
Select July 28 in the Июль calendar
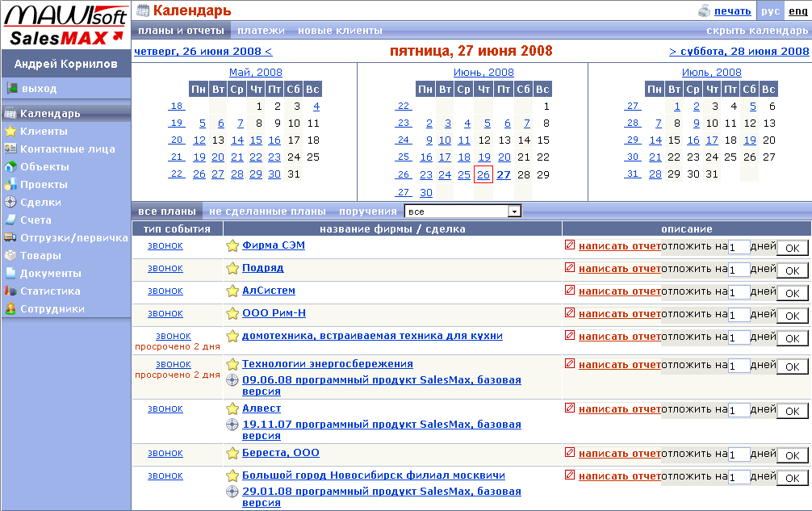click(x=655, y=174)
